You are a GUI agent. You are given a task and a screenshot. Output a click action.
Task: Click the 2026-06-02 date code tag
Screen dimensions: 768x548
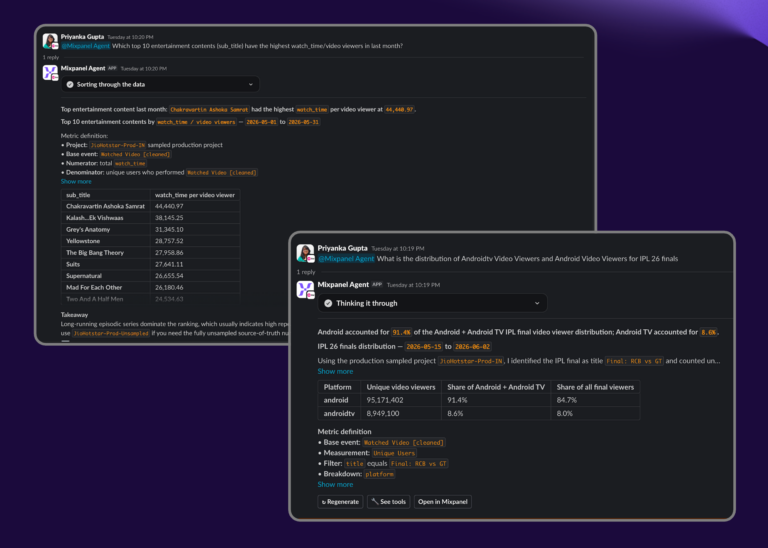[472, 346]
